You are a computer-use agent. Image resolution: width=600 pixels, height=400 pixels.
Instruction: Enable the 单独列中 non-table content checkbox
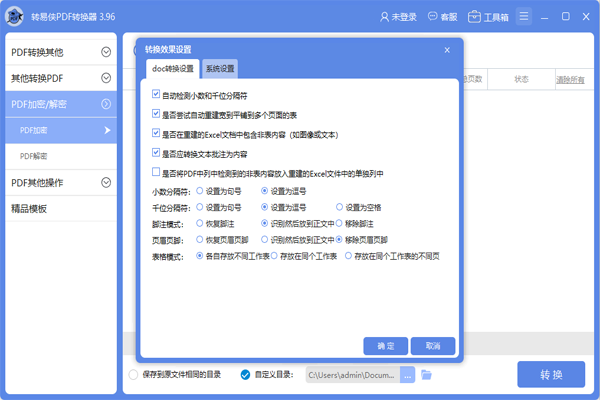(x=156, y=172)
